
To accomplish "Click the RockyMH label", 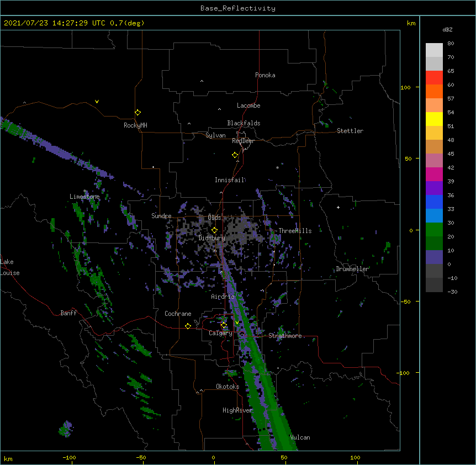I will (x=135, y=125).
